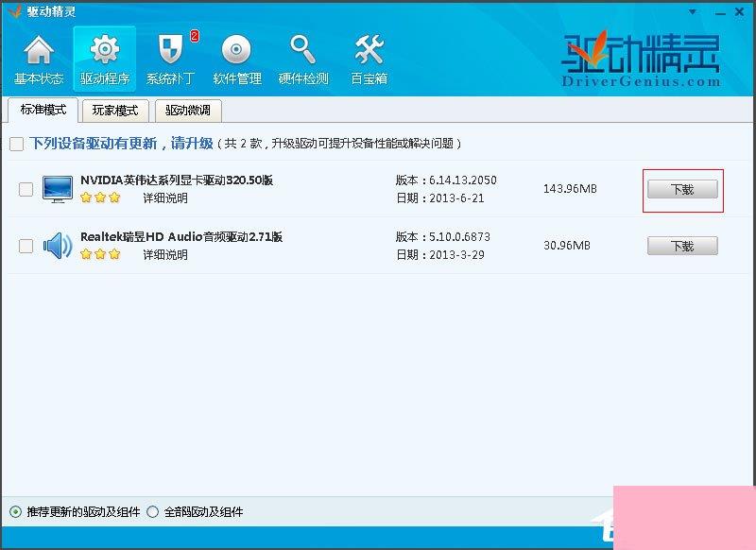Click the 30.96MB size text
756x550 pixels.
(567, 246)
